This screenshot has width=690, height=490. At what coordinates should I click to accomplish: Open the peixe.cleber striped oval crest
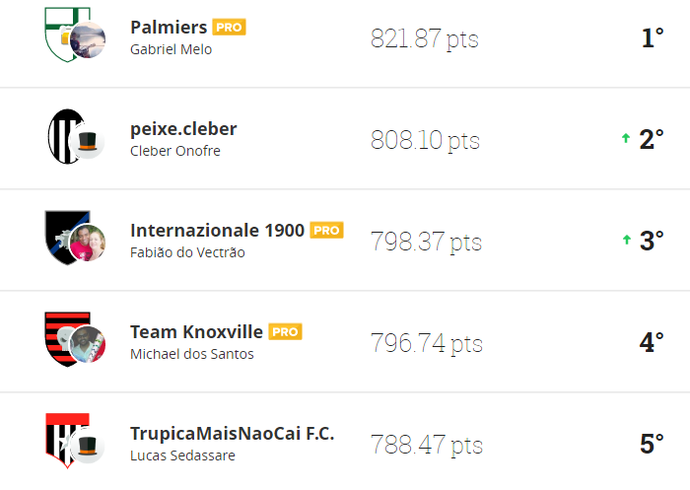click(65, 136)
